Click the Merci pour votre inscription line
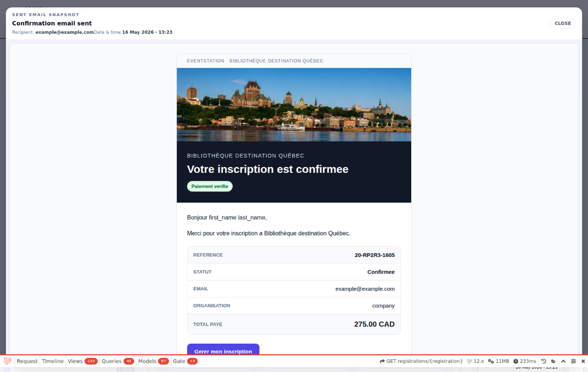Viewport: 588px width, 372px height. coord(269,233)
